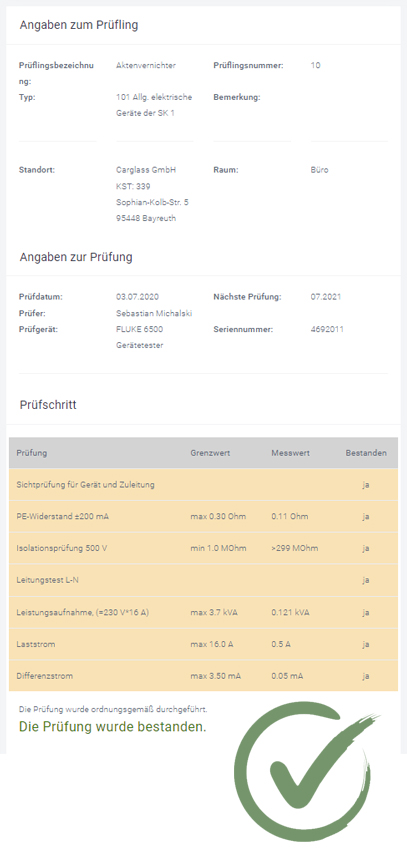Click the Aktenvernichter device name
This screenshot has height=867, width=407.
coord(146,65)
